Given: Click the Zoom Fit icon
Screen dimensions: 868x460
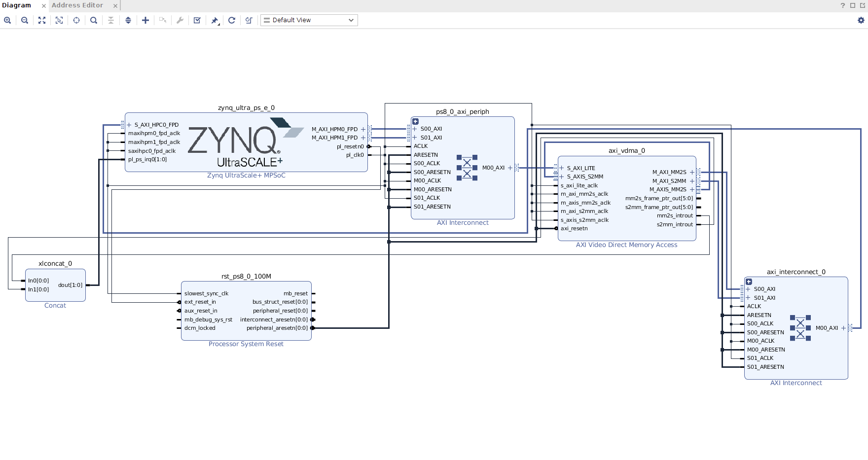Looking at the screenshot, I should coord(42,20).
